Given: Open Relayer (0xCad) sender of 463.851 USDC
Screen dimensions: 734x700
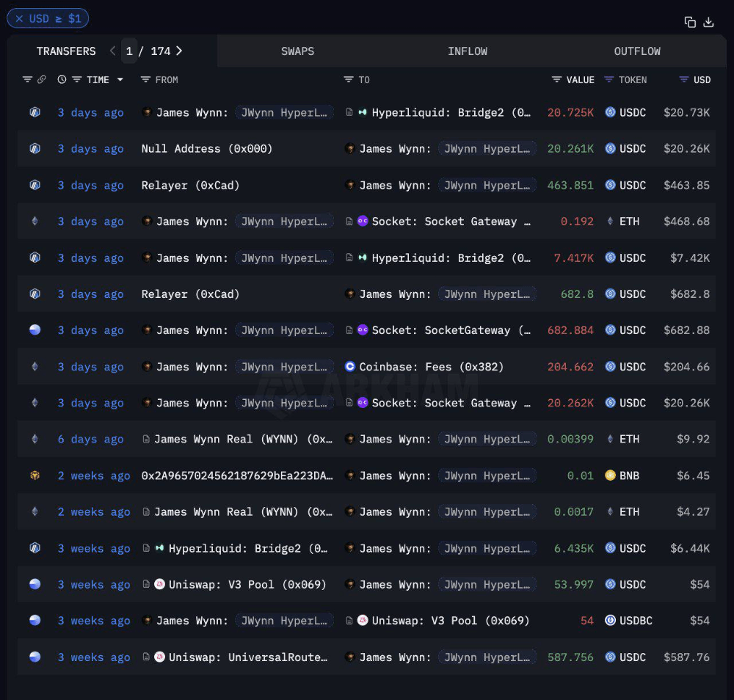Looking at the screenshot, I should [x=191, y=186].
